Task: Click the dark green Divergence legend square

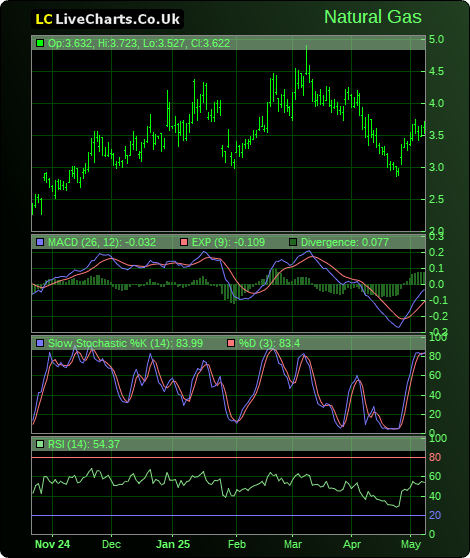Action: click(293, 242)
